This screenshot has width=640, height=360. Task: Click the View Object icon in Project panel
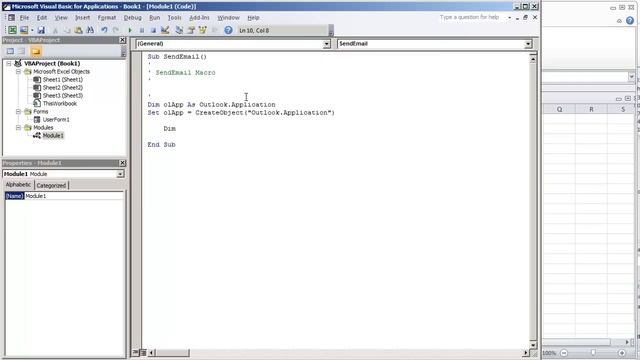tap(22, 51)
